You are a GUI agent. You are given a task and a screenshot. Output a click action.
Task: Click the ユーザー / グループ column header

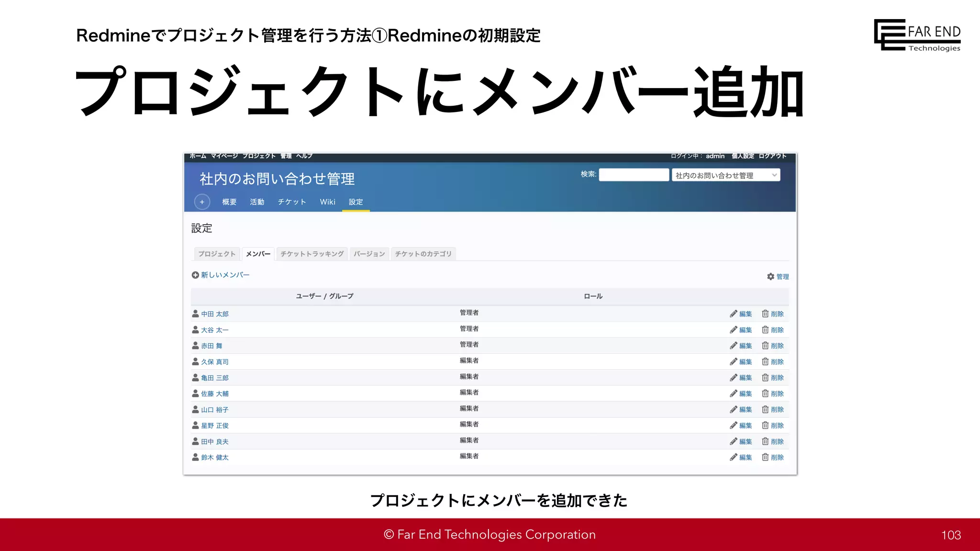pos(324,296)
